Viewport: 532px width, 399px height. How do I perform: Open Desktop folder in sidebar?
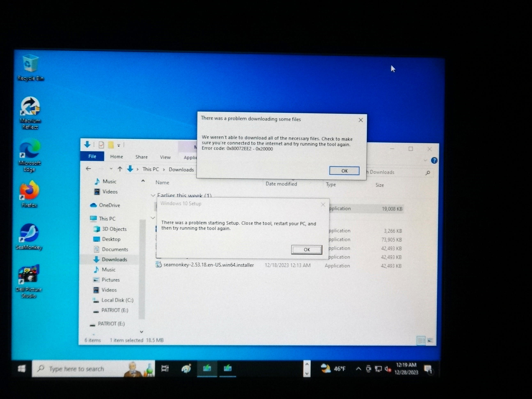coord(107,239)
